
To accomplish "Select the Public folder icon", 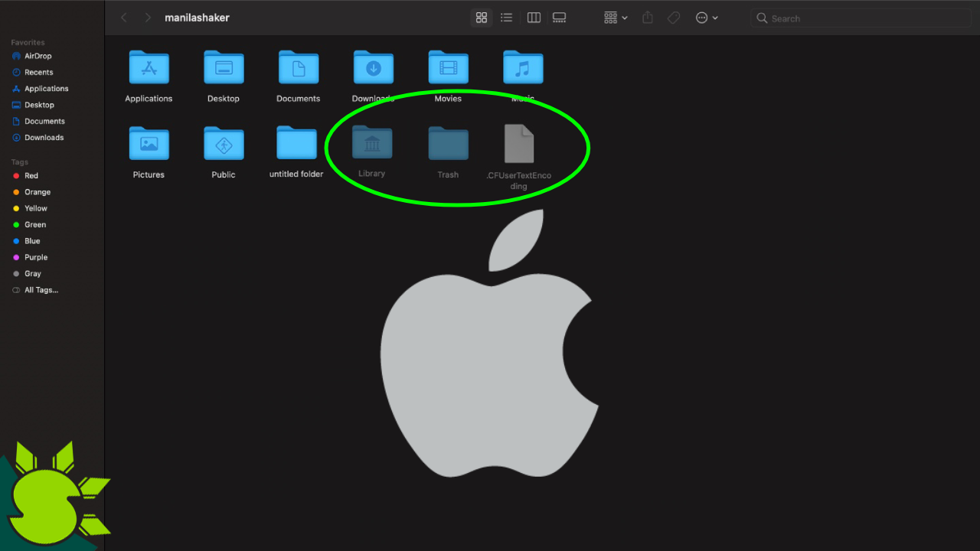I will click(224, 143).
